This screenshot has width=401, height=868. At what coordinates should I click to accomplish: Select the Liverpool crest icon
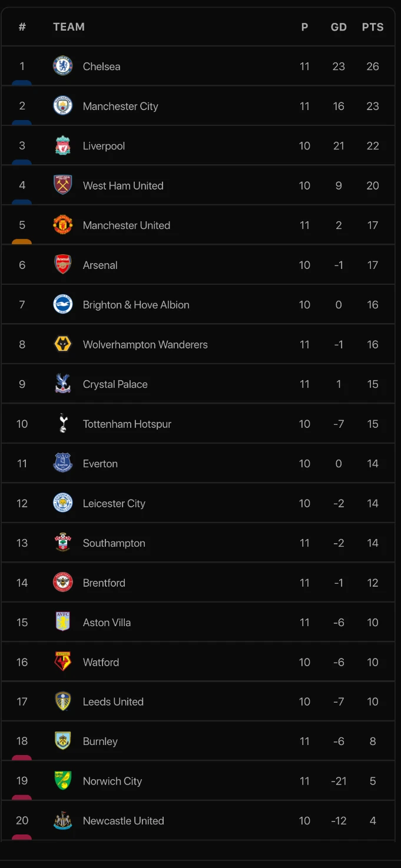click(63, 145)
